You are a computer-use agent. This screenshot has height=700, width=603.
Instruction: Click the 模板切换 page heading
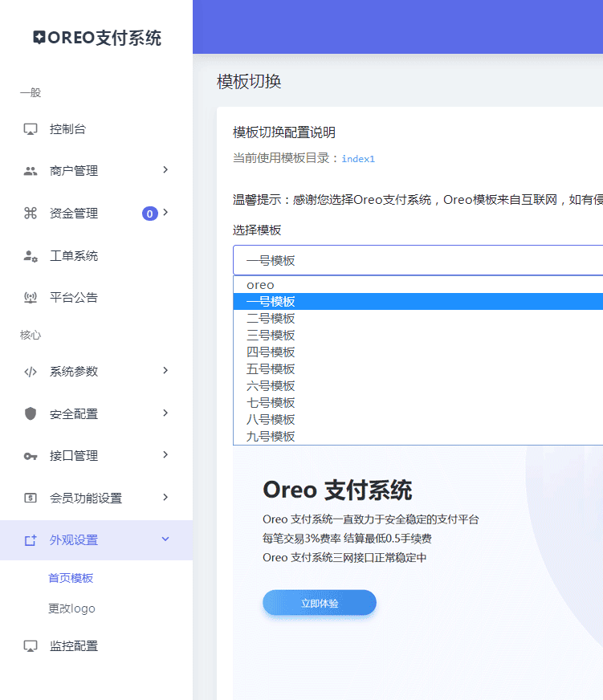(249, 82)
